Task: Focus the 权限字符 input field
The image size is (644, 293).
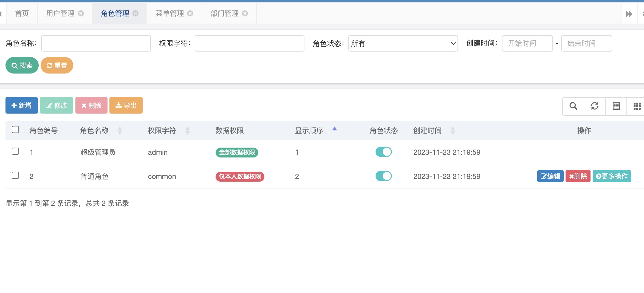Action: [250, 43]
